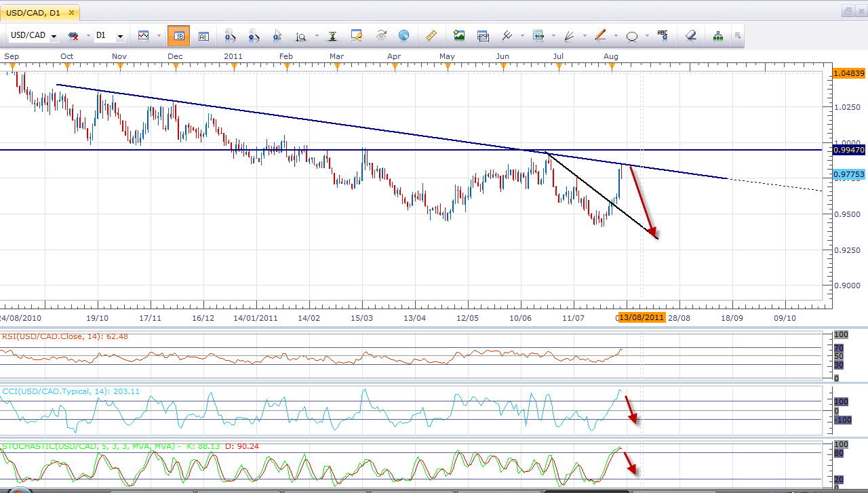The width and height of the screenshot is (868, 493).
Task: Select the Andrews pitchfork drawing tool
Action: pos(507,36)
